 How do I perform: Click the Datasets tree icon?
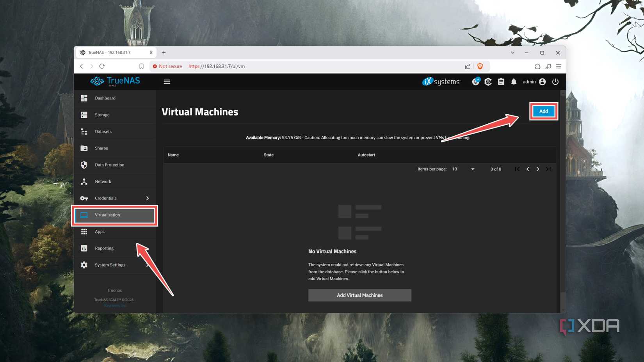coord(84,131)
